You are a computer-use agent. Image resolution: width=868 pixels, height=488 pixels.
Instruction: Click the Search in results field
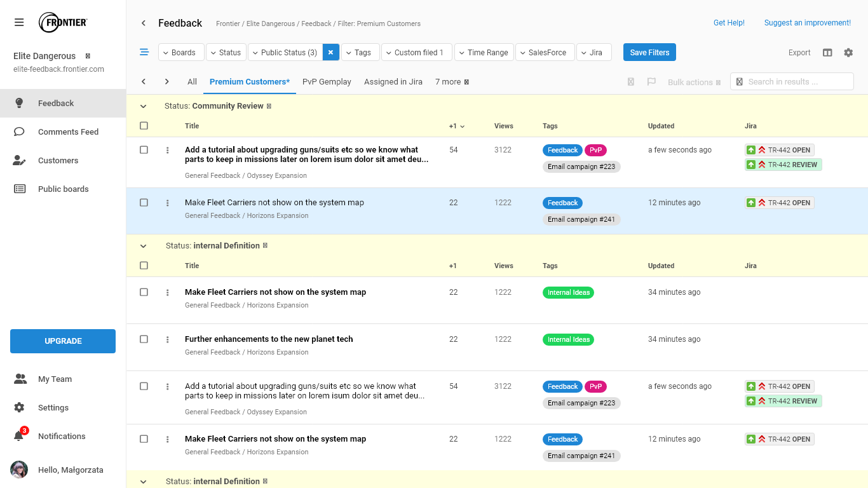pos(797,81)
